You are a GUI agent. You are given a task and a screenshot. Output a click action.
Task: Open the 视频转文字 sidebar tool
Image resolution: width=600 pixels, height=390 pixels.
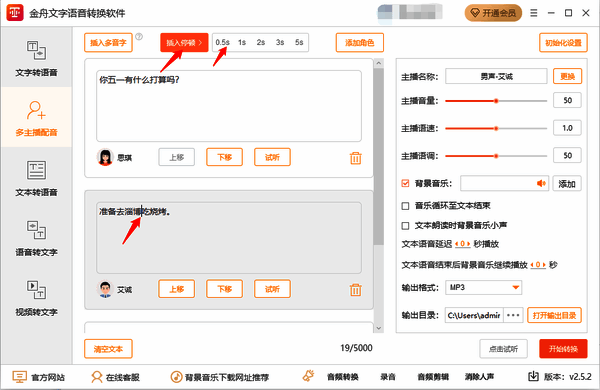pyautogui.click(x=36, y=298)
